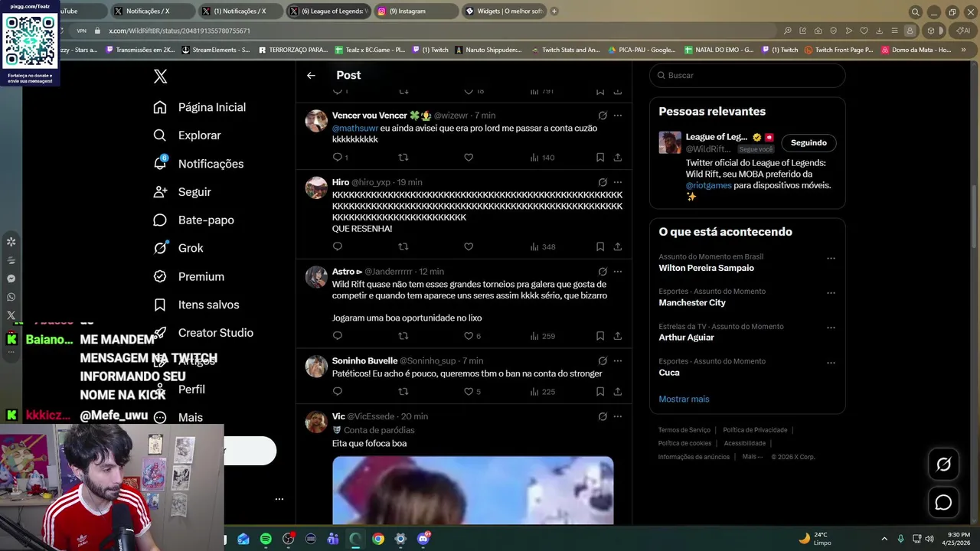Open Bate-papo in the sidebar
The height and width of the screenshot is (551, 980).
pyautogui.click(x=194, y=220)
